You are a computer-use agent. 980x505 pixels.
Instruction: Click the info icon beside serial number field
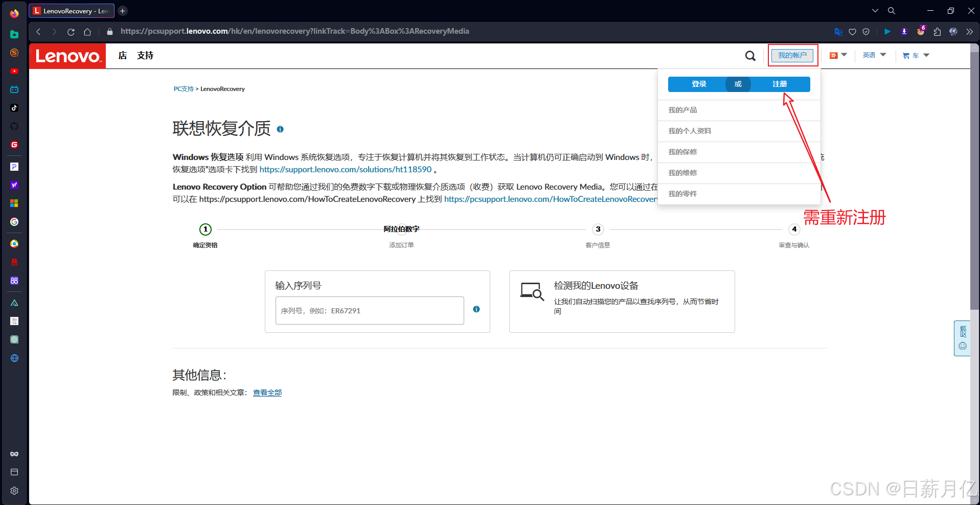point(476,309)
